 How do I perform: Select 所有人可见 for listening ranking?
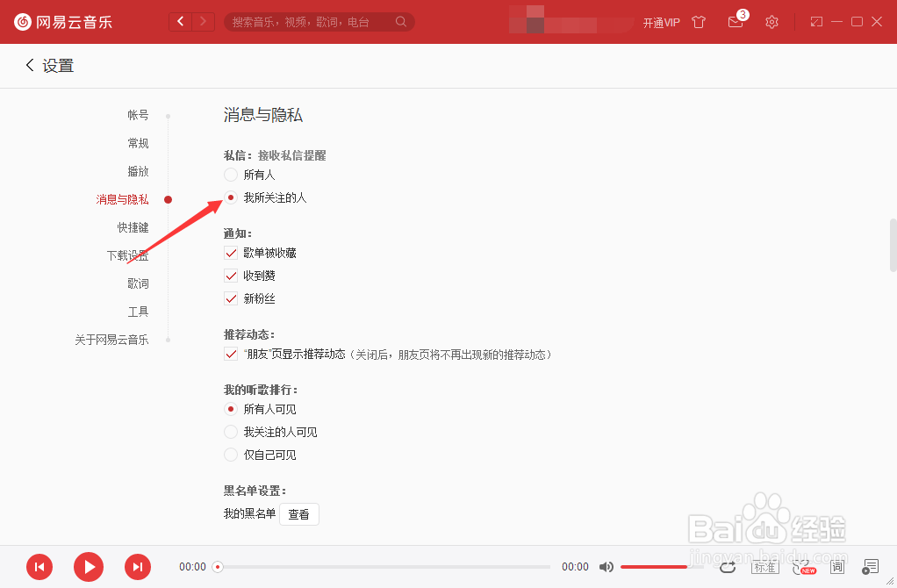tap(231, 409)
